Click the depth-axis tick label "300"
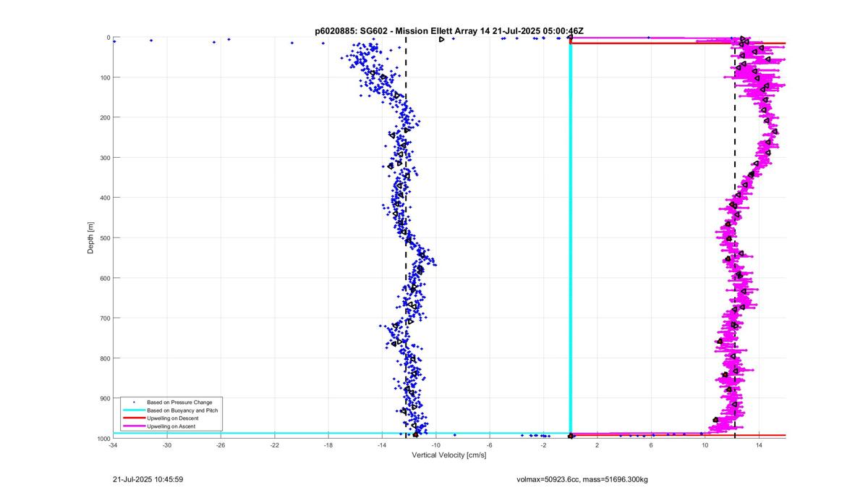The image size is (868, 493). coord(105,158)
